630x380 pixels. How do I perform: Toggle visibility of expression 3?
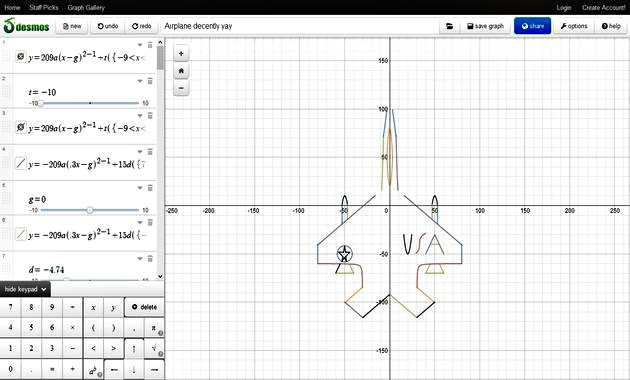pyautogui.click(x=20, y=128)
